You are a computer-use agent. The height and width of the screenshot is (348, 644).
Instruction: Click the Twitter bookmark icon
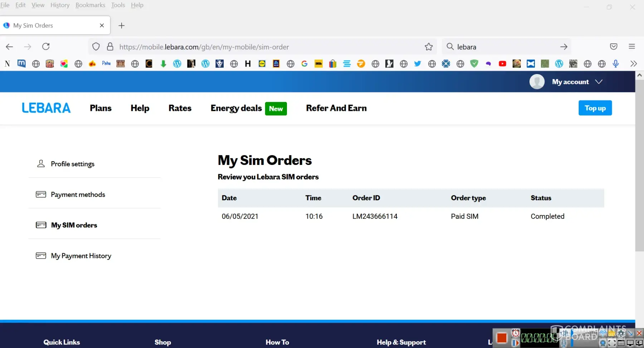pos(418,64)
